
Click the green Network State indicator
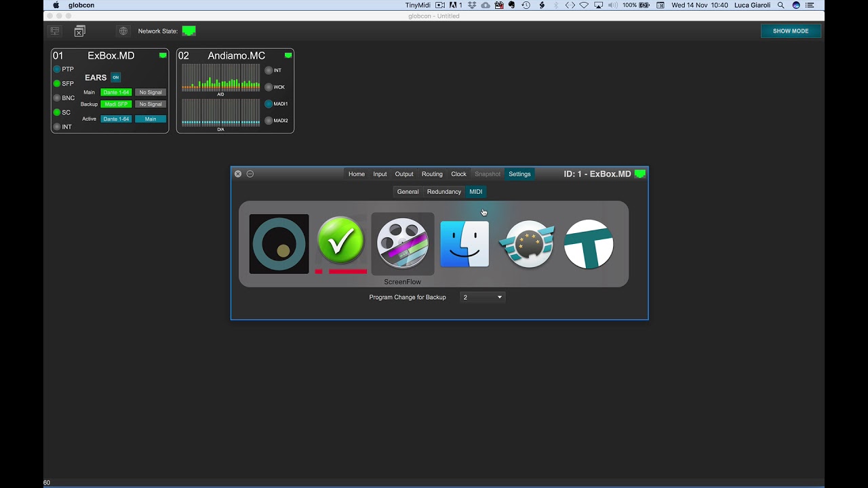click(x=189, y=31)
